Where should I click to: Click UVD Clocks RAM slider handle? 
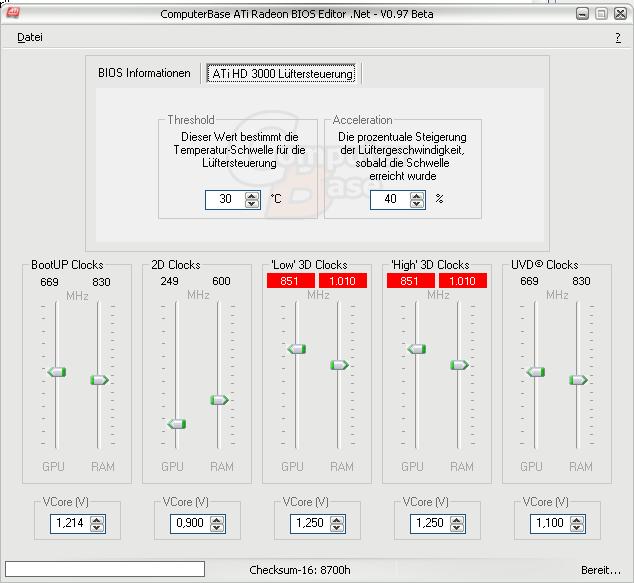[578, 380]
